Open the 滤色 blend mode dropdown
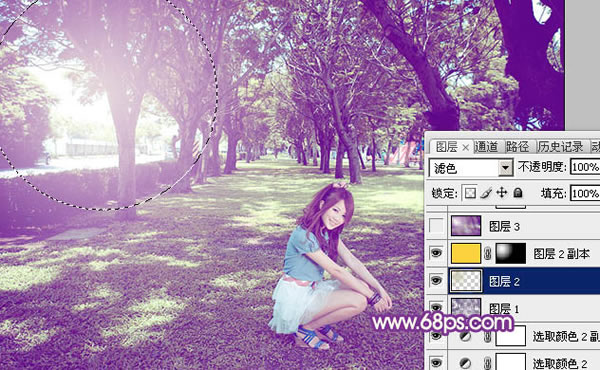This screenshot has width=600, height=370. (x=471, y=168)
